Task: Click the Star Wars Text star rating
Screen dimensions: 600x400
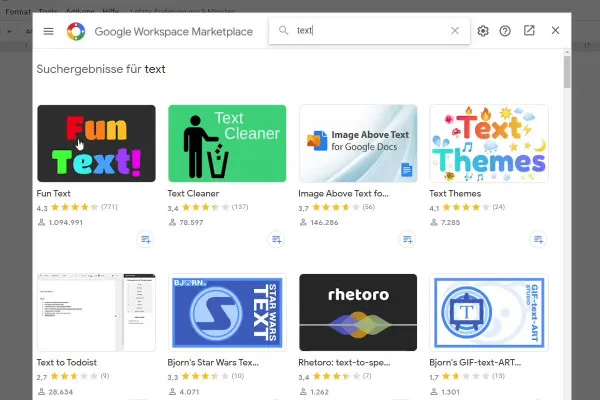Action: [x=205, y=376]
